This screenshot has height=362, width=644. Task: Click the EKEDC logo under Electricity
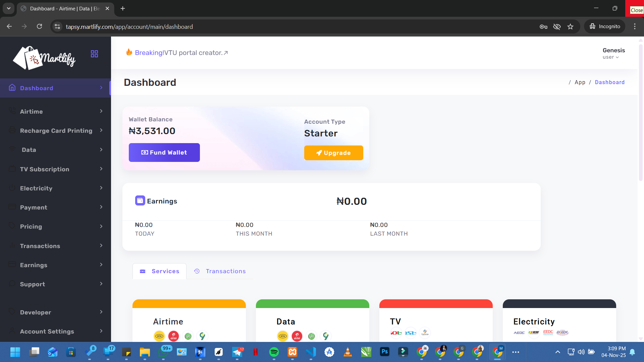coord(563,333)
